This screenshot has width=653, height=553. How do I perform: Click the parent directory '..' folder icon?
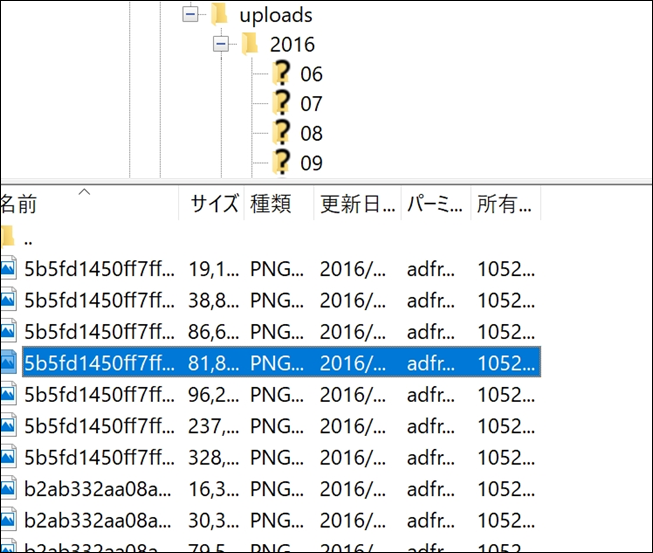coord(7,238)
